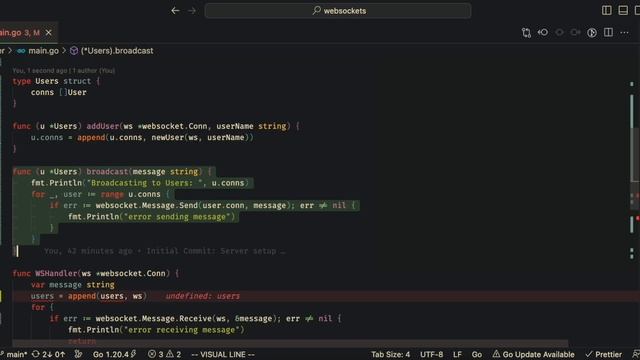
Task: Open the websockets search box
Action: pos(338,11)
